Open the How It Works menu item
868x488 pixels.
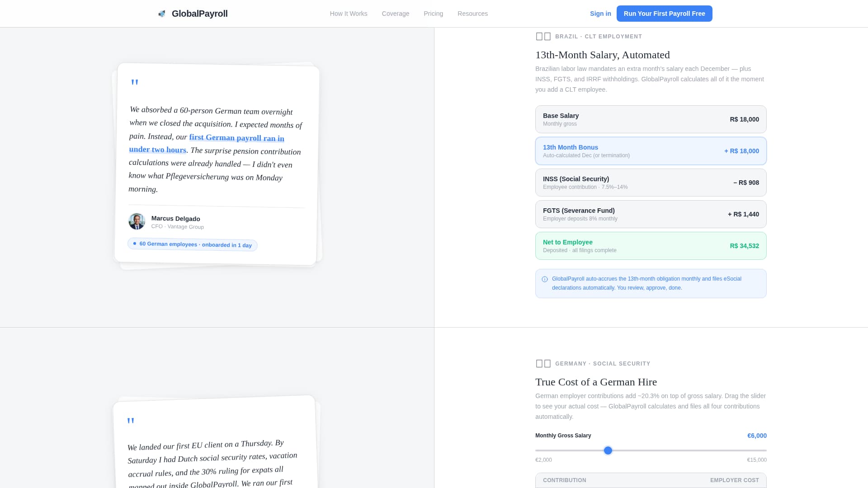pyautogui.click(x=348, y=14)
